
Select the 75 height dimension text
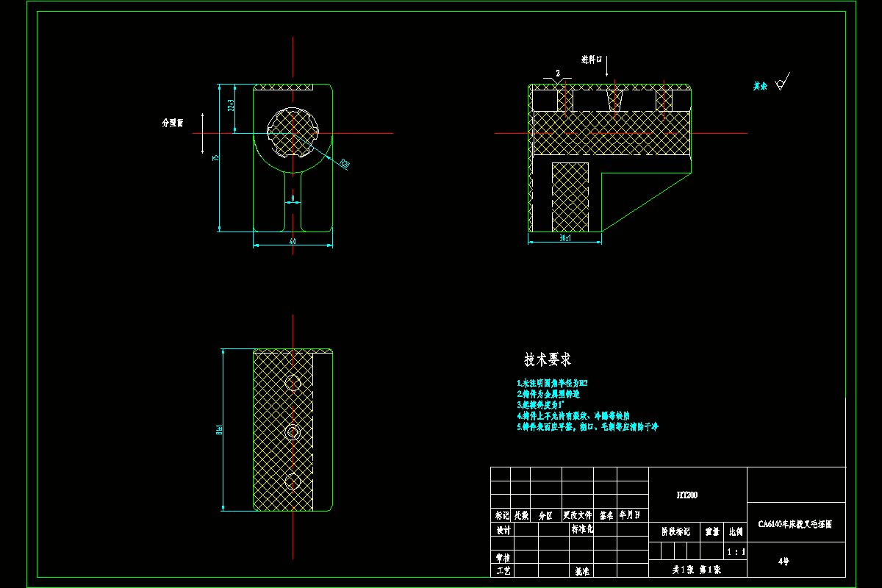click(216, 158)
